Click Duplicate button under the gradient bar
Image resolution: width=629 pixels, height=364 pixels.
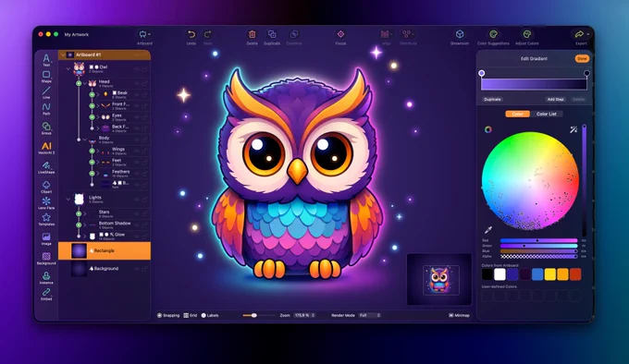492,99
